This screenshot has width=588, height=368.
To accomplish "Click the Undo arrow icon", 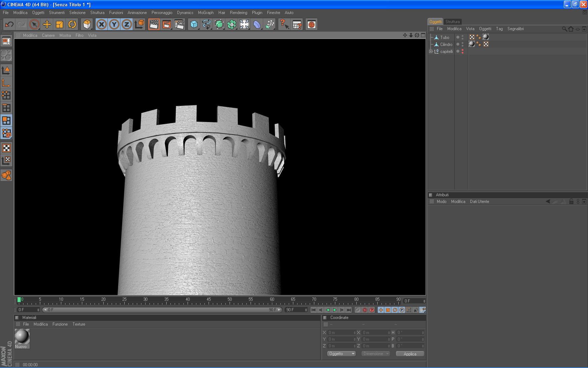I will point(9,25).
